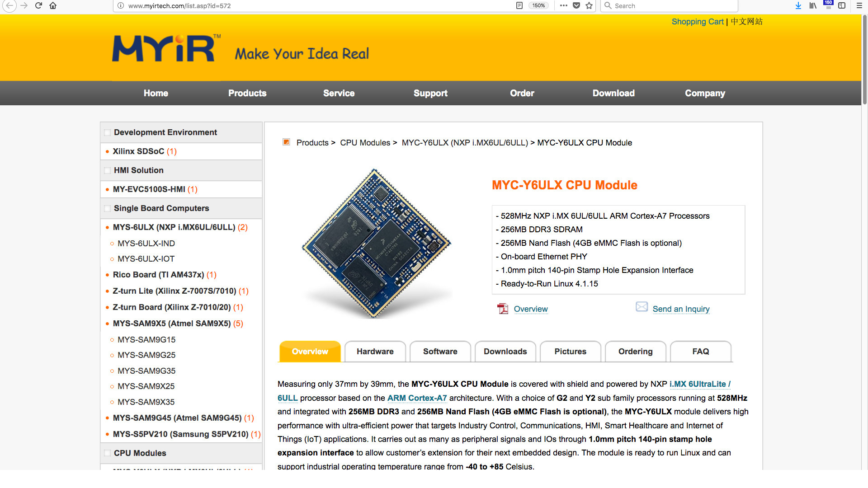Click the browser home icon
Viewport: 868px width, 488px height.
pos(53,5)
